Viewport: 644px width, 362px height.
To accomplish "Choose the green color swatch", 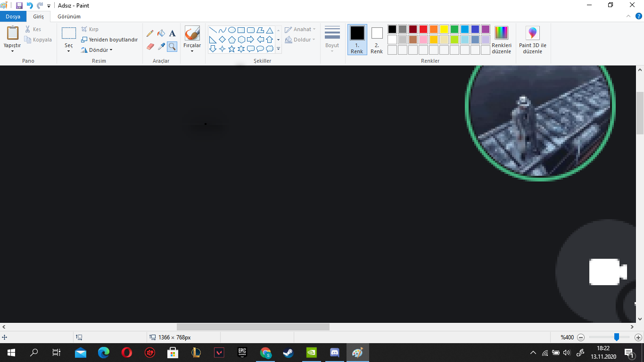I will pyautogui.click(x=454, y=29).
